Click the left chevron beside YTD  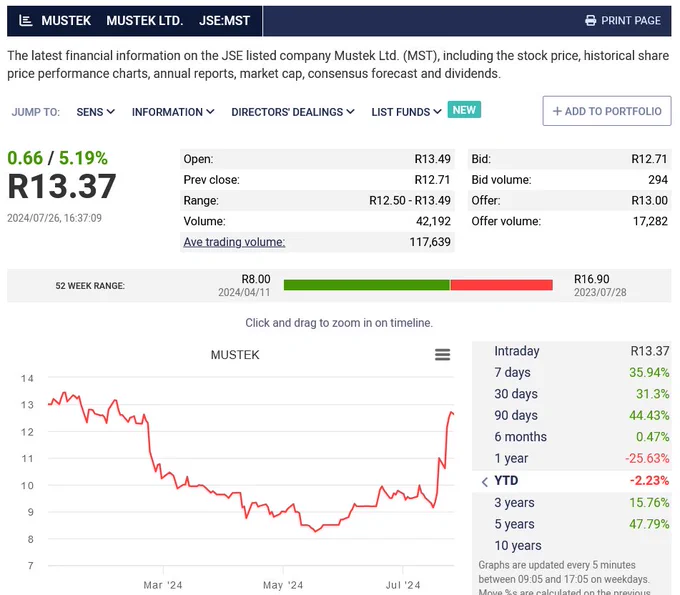point(485,481)
